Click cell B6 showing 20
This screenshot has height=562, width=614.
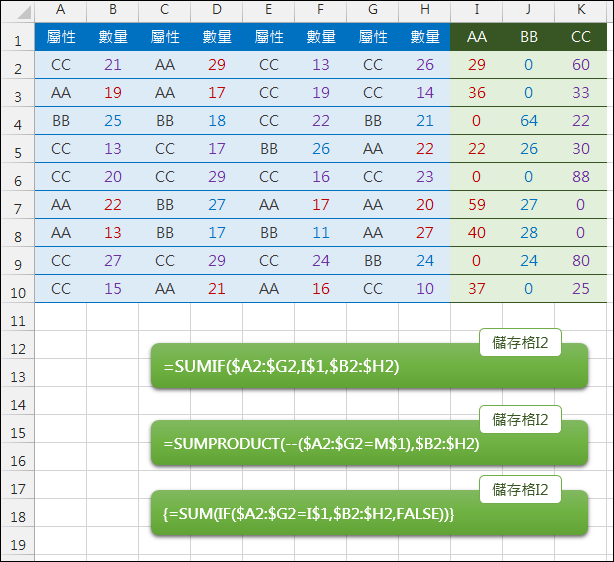[112, 177]
